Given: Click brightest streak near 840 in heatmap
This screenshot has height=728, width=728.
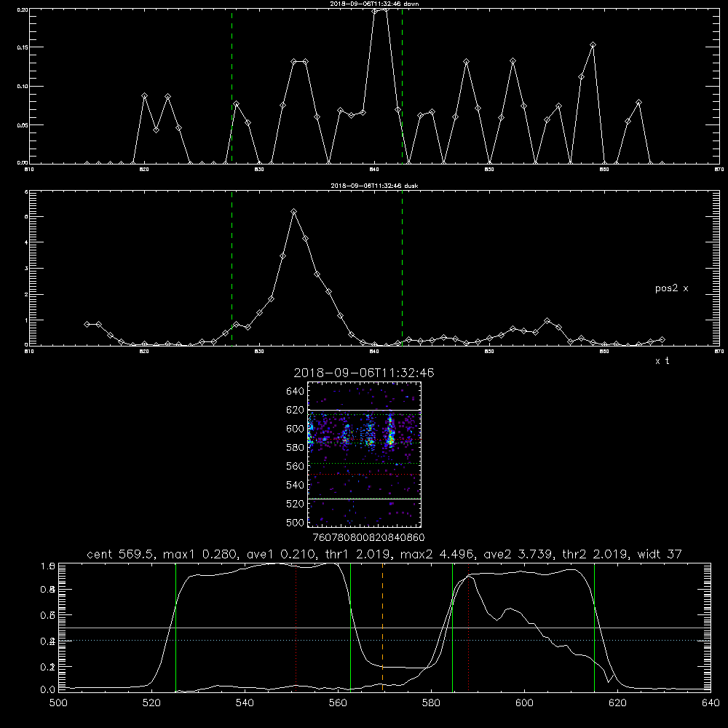Looking at the screenshot, I should click(x=390, y=432).
